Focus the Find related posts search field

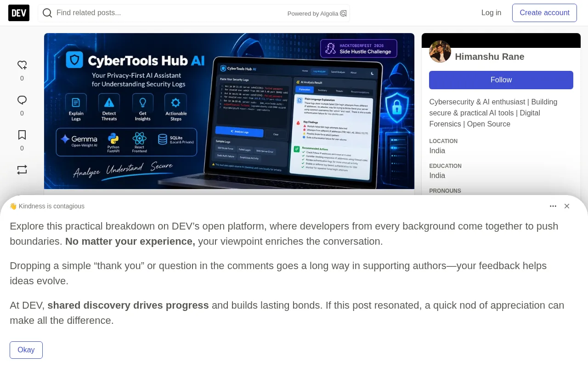pos(170,13)
